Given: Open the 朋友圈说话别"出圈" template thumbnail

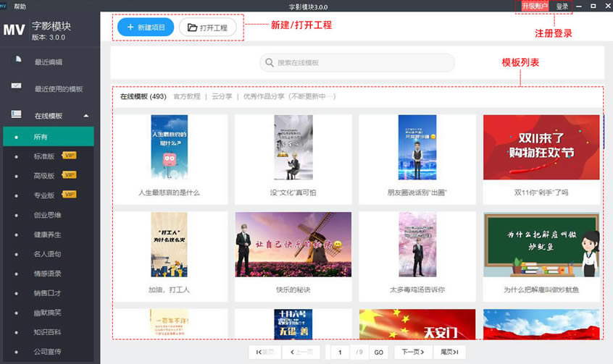Looking at the screenshot, I should tap(417, 147).
